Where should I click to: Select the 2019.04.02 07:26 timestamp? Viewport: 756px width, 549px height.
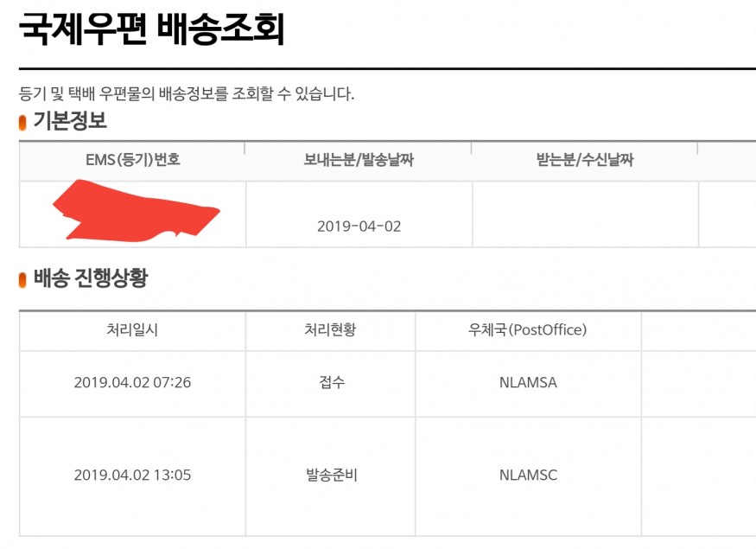click(132, 382)
